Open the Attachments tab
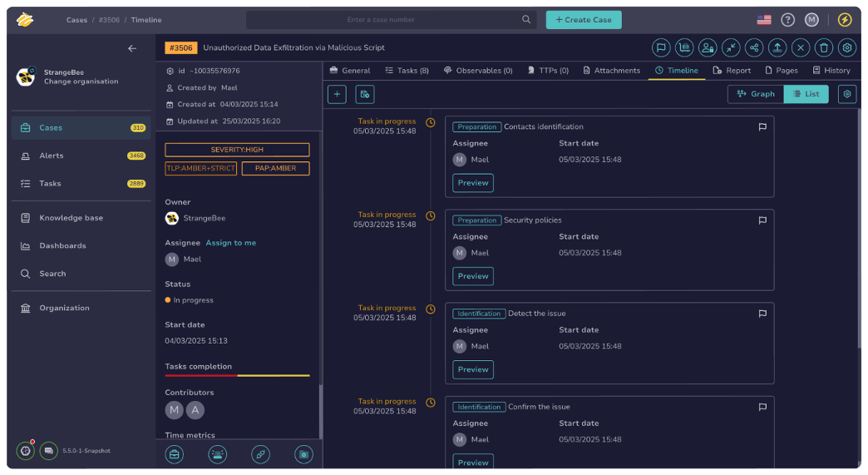This screenshot has height=475, width=868. pyautogui.click(x=612, y=71)
